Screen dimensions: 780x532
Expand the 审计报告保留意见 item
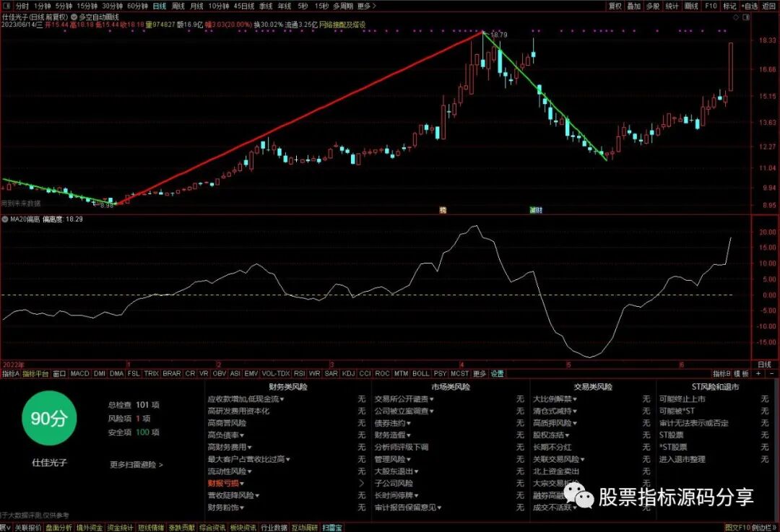tap(408, 507)
